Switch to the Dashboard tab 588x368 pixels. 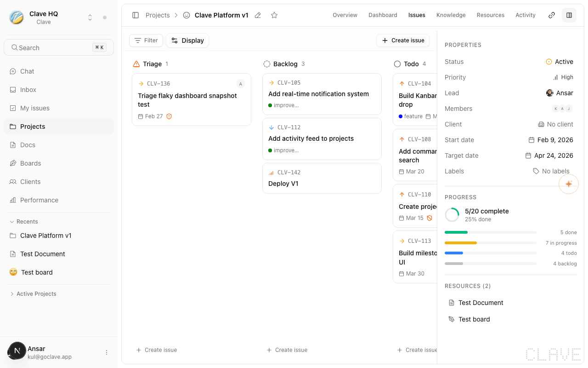coord(383,15)
